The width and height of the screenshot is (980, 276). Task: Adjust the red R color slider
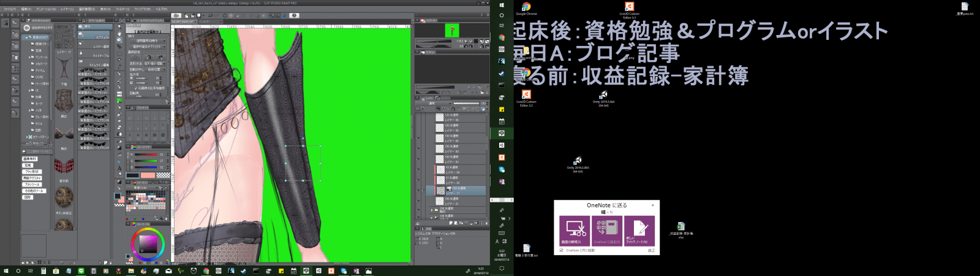point(146,154)
